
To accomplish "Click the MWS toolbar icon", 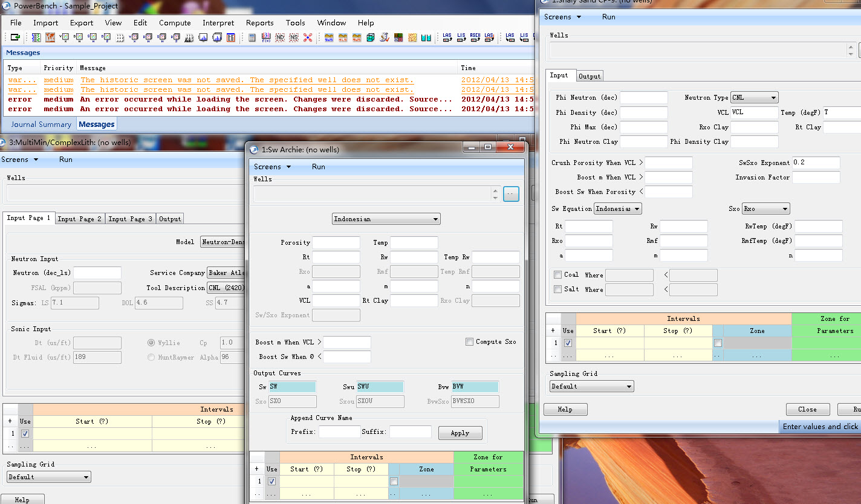I will 357,37.
